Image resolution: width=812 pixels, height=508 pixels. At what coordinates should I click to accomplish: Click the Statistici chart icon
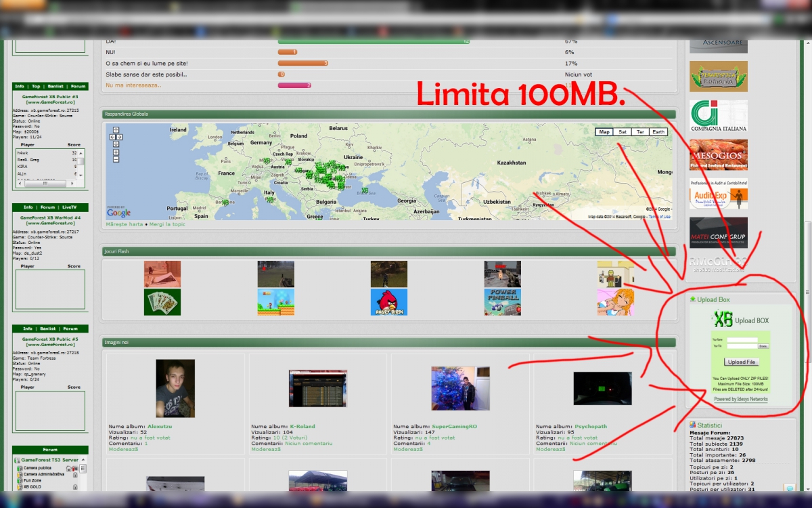[693, 425]
